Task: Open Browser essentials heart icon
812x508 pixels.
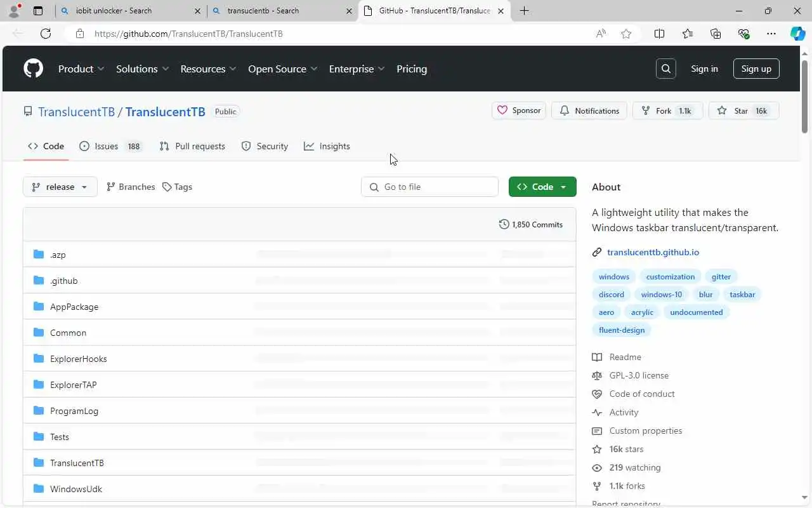Action: [x=743, y=34]
